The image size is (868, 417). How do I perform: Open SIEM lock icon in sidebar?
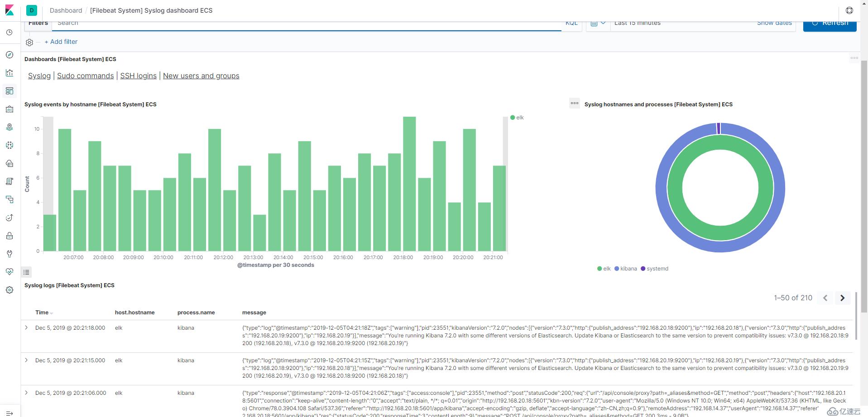[x=10, y=236]
